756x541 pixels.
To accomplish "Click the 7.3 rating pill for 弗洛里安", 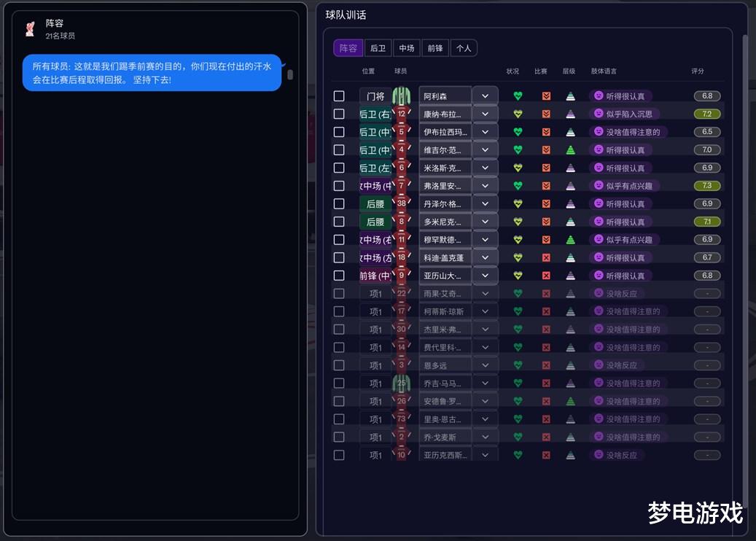I will click(707, 186).
